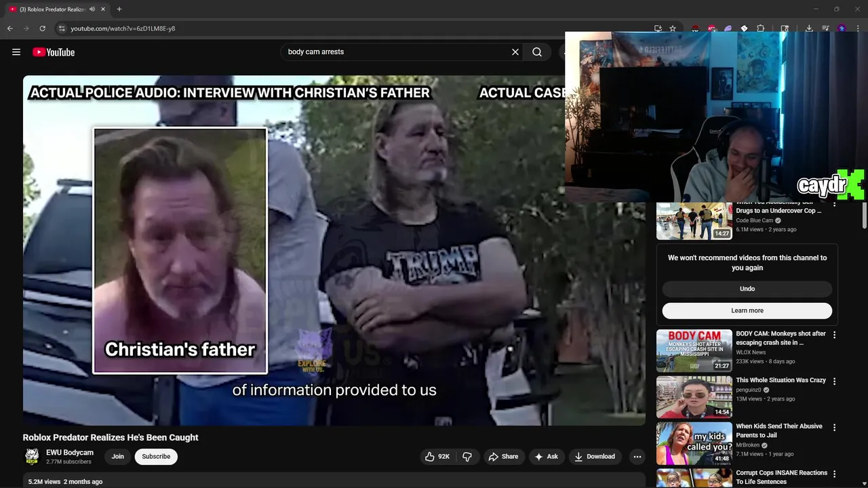Like the video with thumbs up
Image resolution: width=868 pixels, height=488 pixels.
click(437, 457)
